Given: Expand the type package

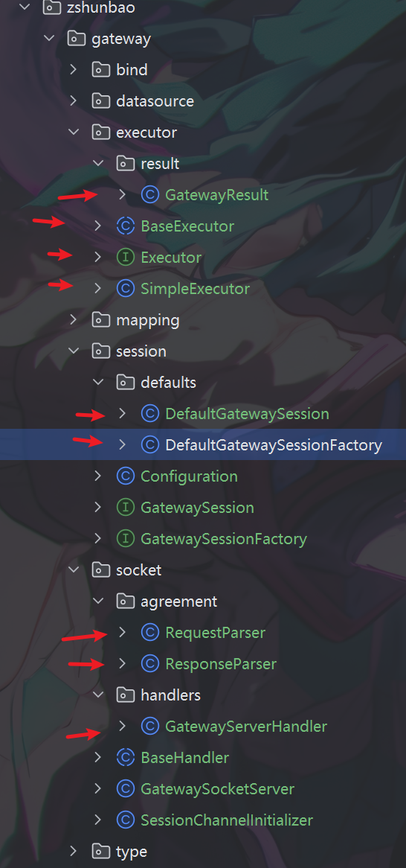Looking at the screenshot, I should 73,851.
